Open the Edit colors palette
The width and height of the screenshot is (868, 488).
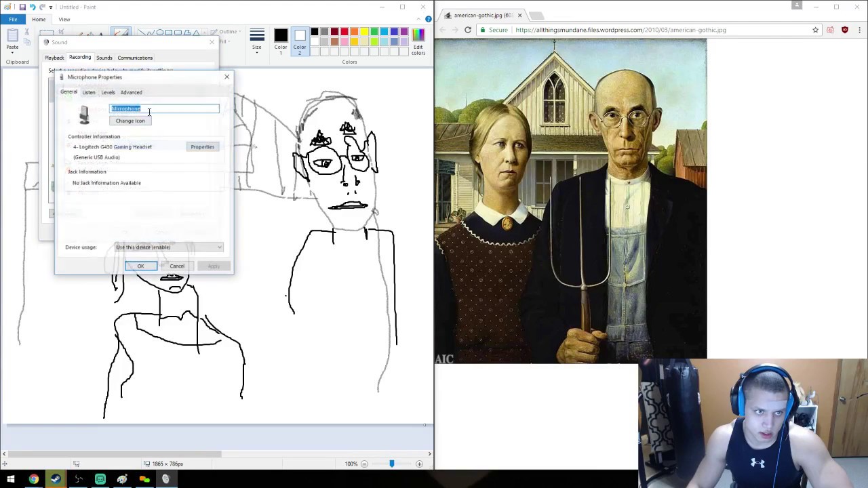pos(418,41)
